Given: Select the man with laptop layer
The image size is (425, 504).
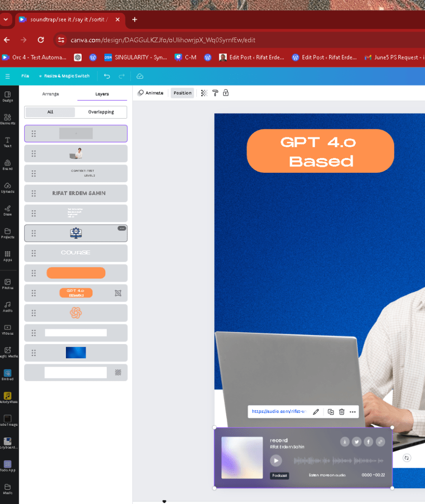Looking at the screenshot, I should click(76, 154).
